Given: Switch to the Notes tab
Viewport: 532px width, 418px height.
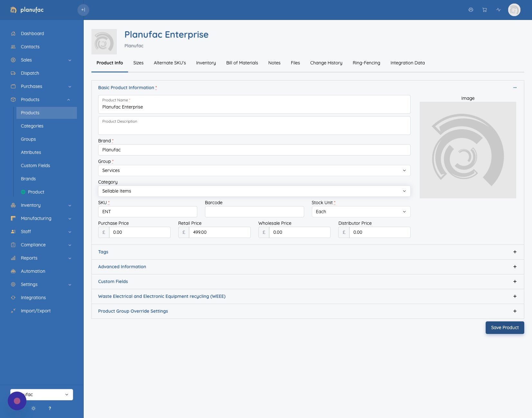Looking at the screenshot, I should [x=275, y=63].
